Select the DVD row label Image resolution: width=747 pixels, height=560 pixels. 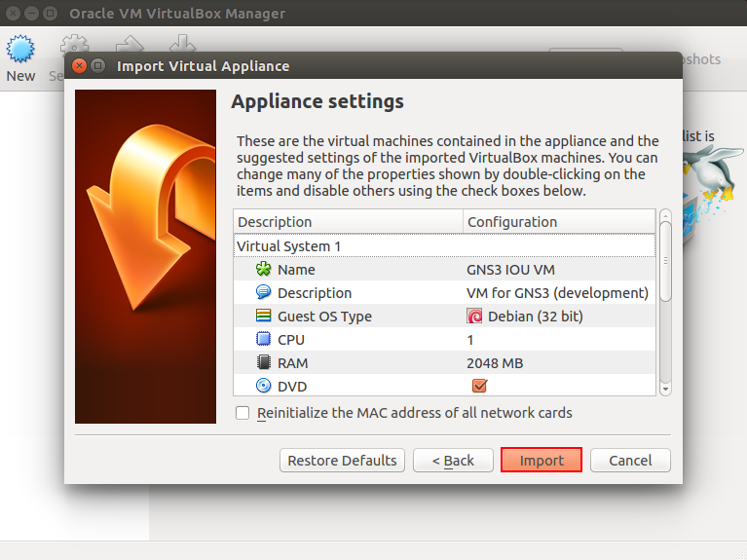pos(292,387)
